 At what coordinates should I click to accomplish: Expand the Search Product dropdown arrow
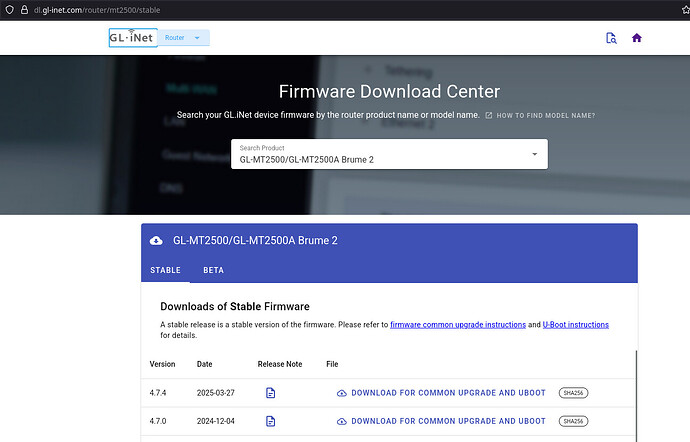tap(535, 154)
